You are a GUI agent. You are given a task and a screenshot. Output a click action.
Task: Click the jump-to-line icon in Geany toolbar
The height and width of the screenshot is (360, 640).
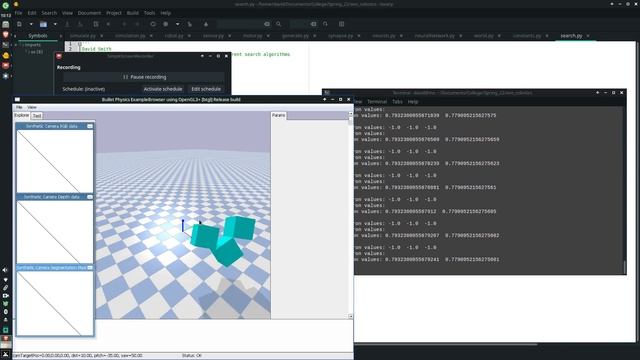[325, 24]
